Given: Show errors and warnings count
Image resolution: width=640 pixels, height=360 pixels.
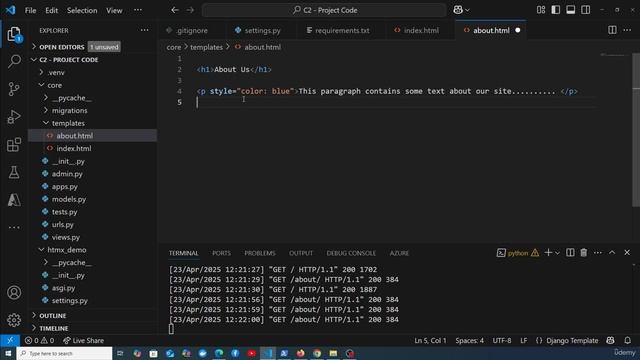Looking at the screenshot, I should click(x=39, y=340).
